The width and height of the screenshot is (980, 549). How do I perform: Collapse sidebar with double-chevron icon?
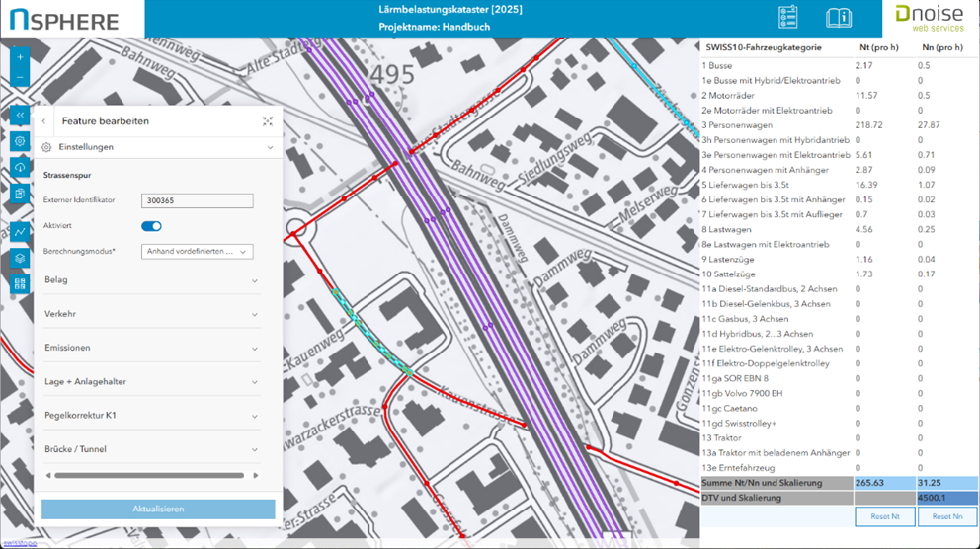click(x=20, y=116)
